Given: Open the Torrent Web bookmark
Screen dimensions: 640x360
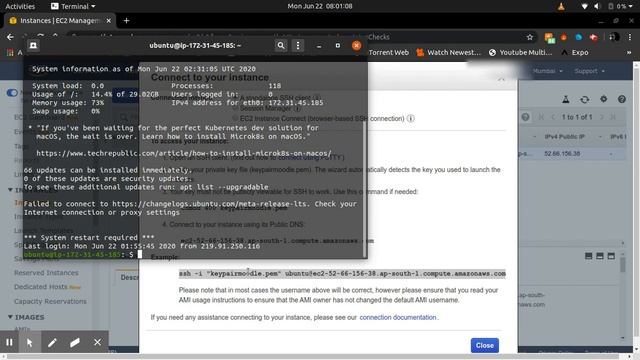Looking at the screenshot, I should (388, 52).
